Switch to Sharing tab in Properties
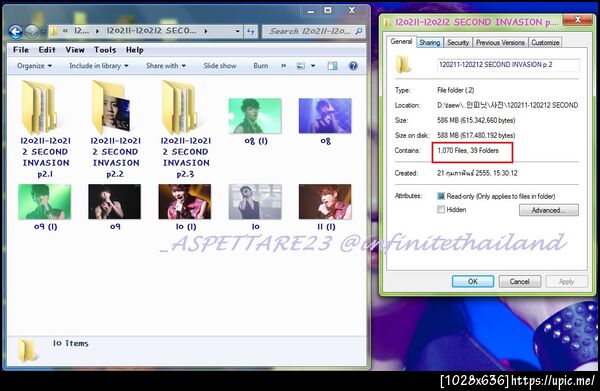 [x=429, y=42]
